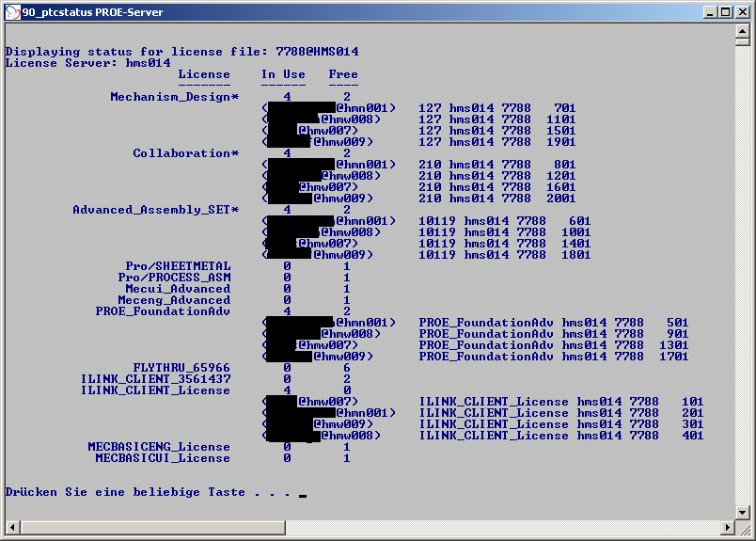
Task: Click the '10119 hms014 7788 1001' entry
Action: tap(505, 232)
